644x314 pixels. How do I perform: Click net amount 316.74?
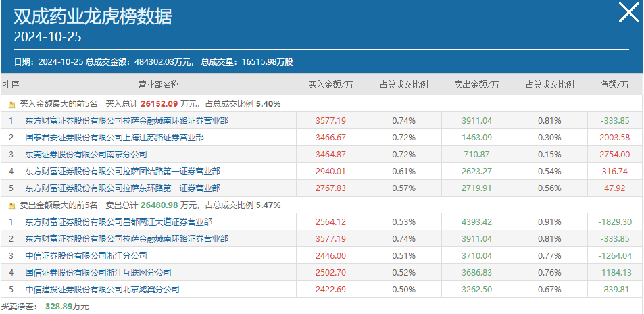pos(614,171)
